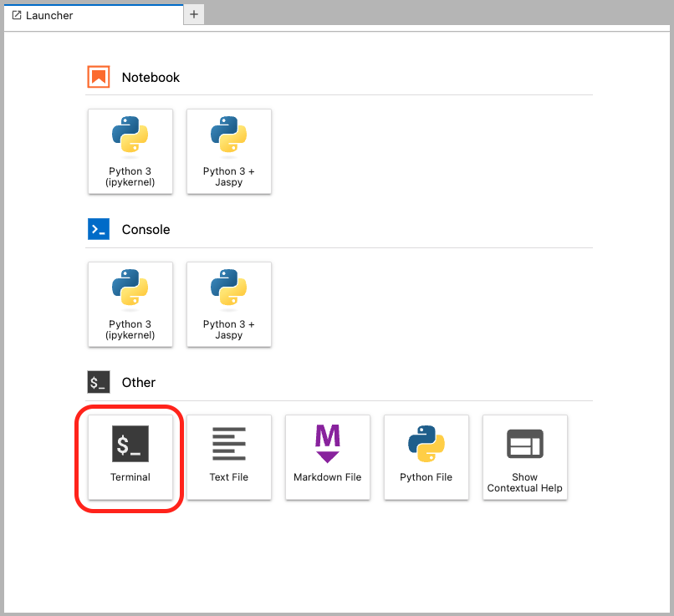Launch Python 3 (ipykernel) notebook

click(130, 151)
